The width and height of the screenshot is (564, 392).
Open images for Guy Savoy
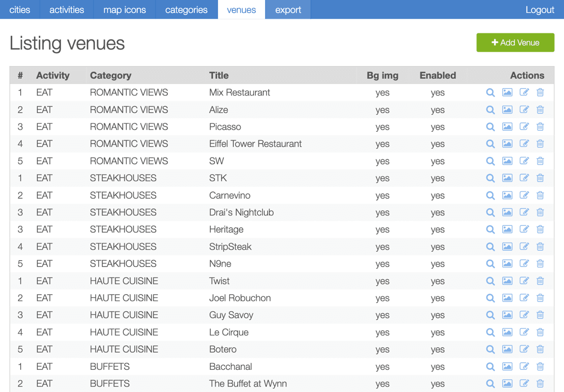(507, 315)
